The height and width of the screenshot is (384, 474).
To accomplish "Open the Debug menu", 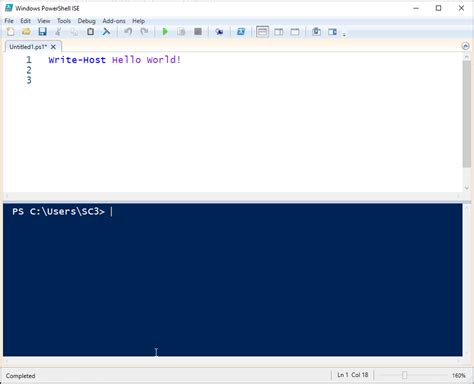I will coord(86,21).
